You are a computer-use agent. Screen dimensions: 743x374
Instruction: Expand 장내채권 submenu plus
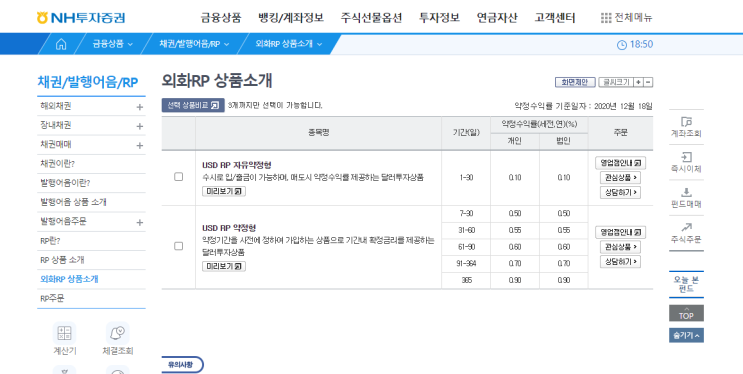140,126
